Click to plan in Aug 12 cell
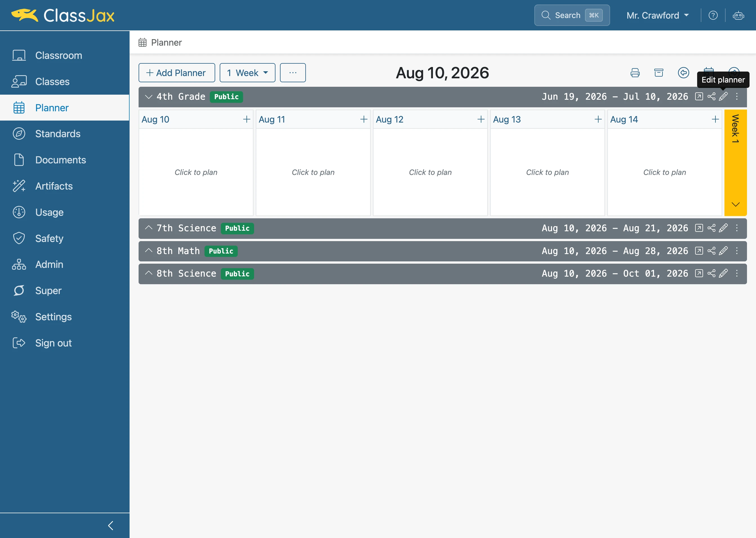 (430, 172)
